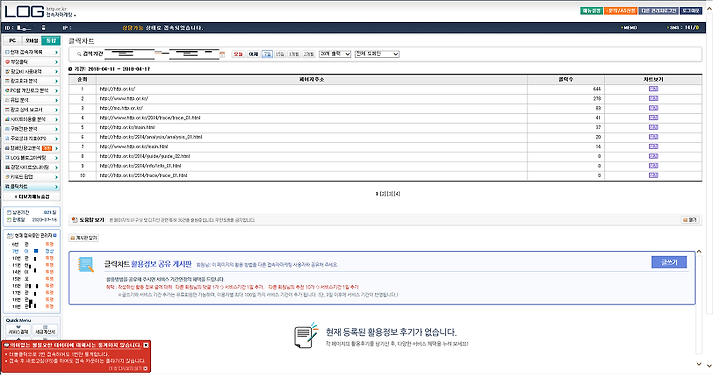The height and width of the screenshot is (378, 720).
Task: Click the orange 문의/AS신청 button at top
Action: pos(620,11)
